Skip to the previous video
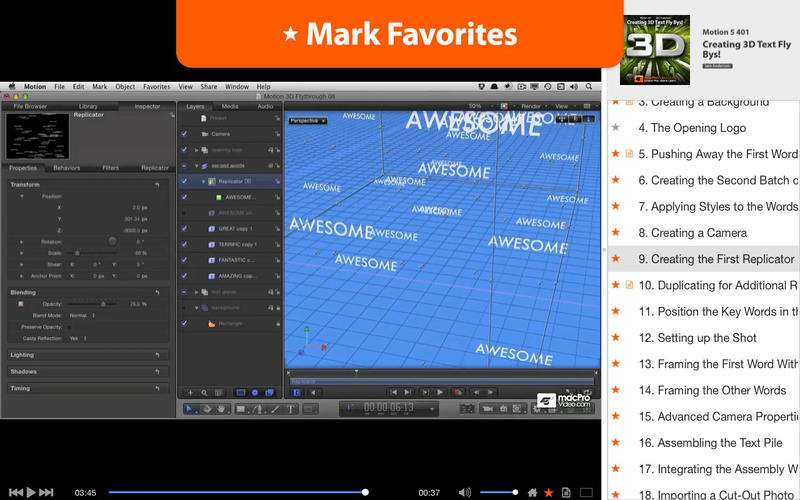The width and height of the screenshot is (800, 500). [x=14, y=492]
